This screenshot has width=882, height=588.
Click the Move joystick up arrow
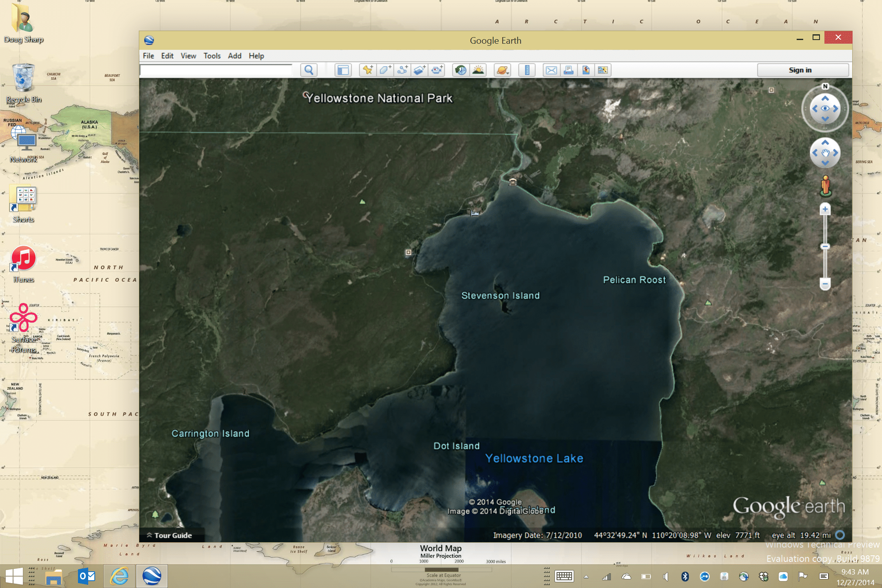click(x=825, y=143)
